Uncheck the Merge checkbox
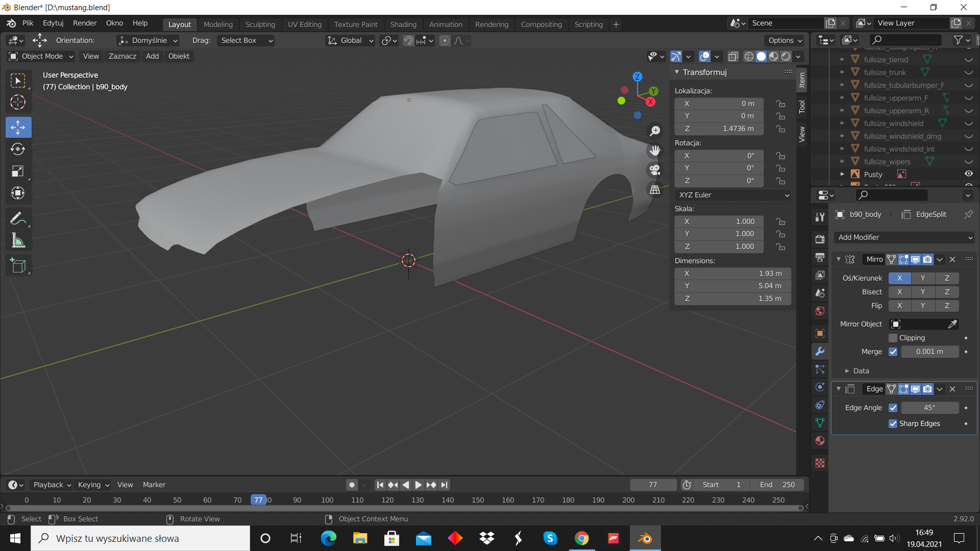 tap(893, 352)
